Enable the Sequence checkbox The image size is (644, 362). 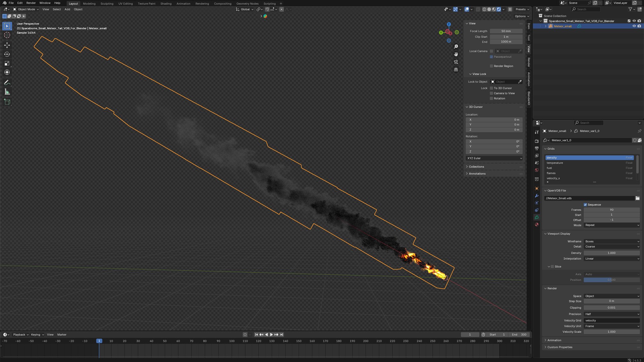tap(585, 205)
